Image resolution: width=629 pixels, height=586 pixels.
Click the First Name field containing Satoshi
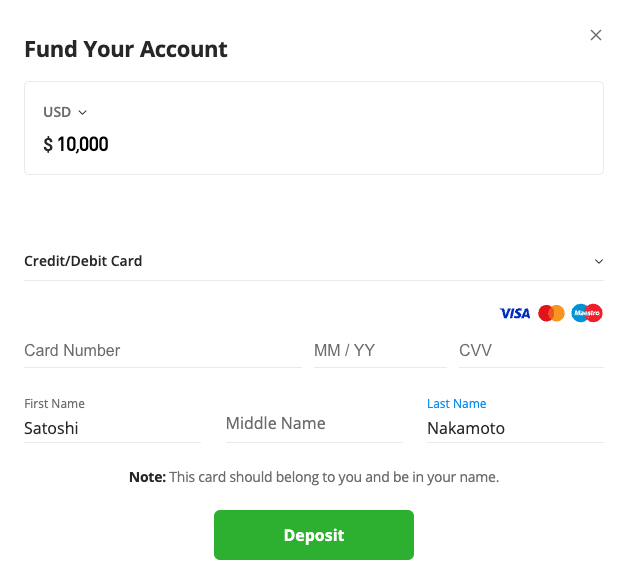(112, 428)
